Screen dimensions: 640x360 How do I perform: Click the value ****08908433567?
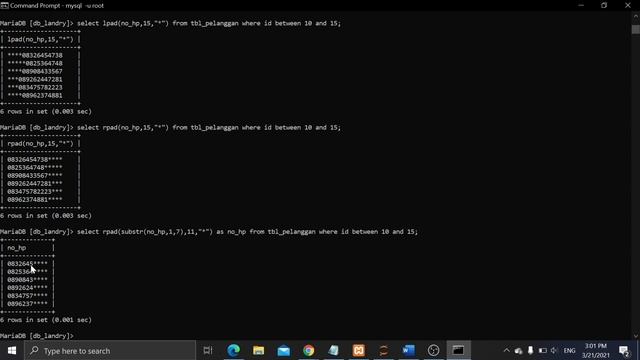[x=35, y=71]
